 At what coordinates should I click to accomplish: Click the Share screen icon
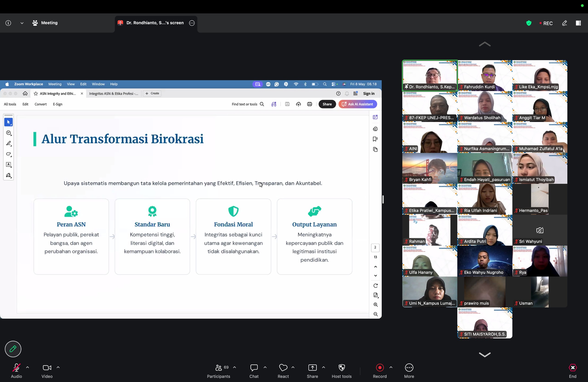tap(312, 371)
